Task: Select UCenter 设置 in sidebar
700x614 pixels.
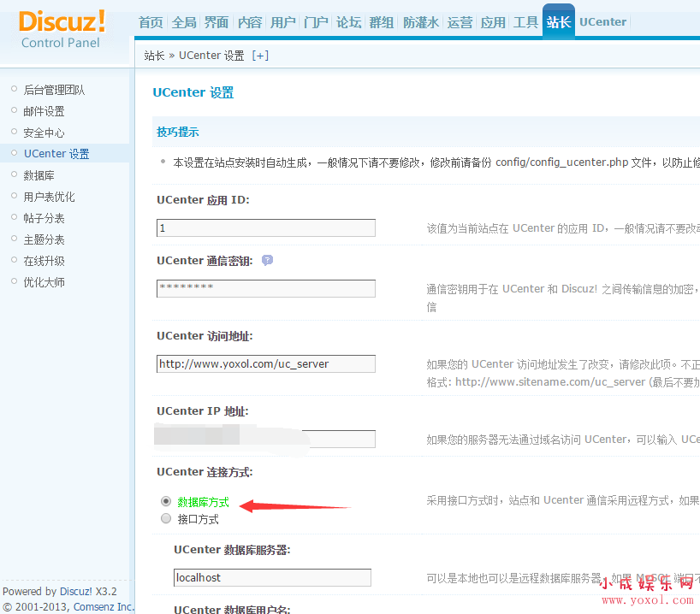Action: click(56, 154)
